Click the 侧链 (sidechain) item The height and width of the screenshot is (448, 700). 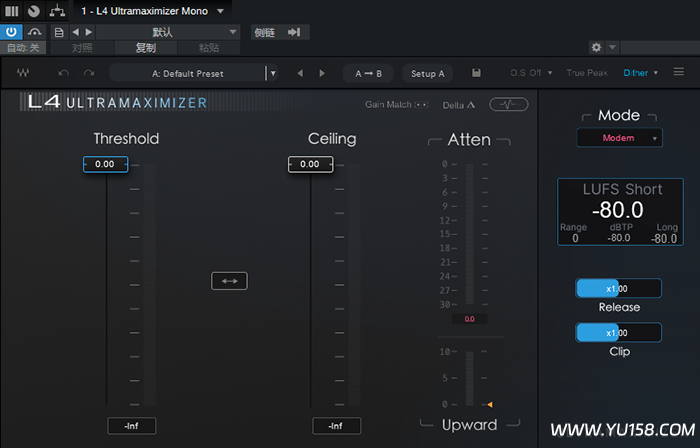pos(264,32)
